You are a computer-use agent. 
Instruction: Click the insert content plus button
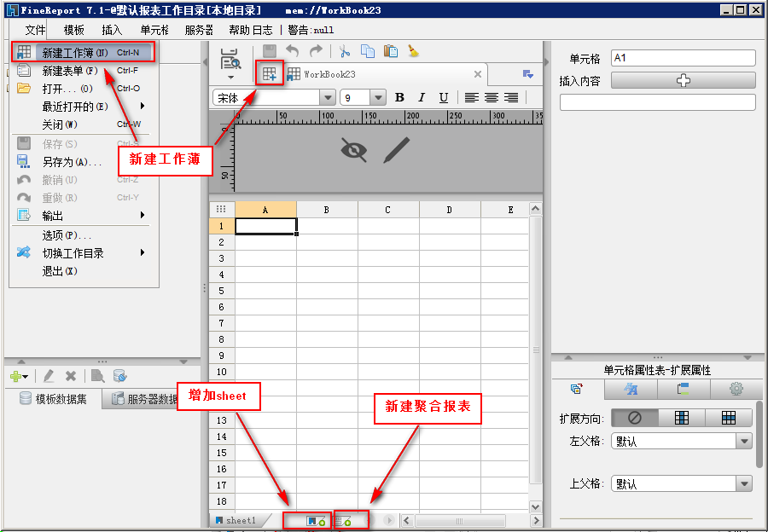point(684,80)
